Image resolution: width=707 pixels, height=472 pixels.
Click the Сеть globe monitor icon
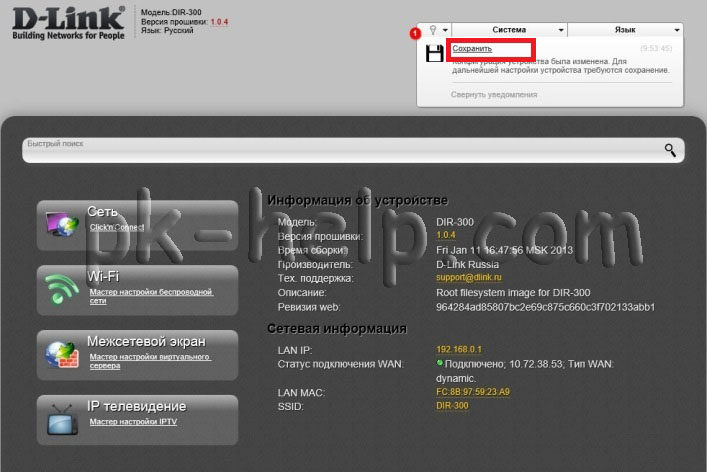[x=62, y=224]
